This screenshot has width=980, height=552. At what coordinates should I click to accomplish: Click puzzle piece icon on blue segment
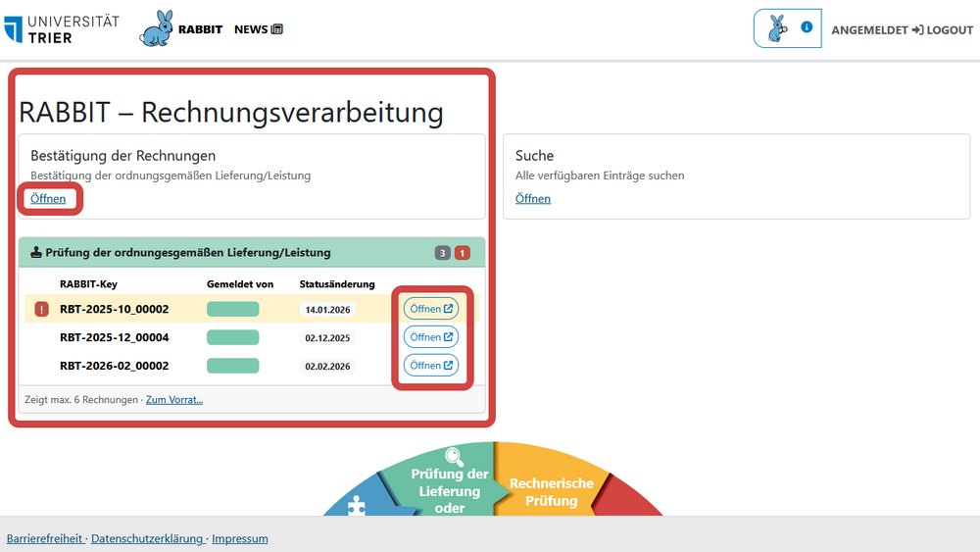(357, 506)
